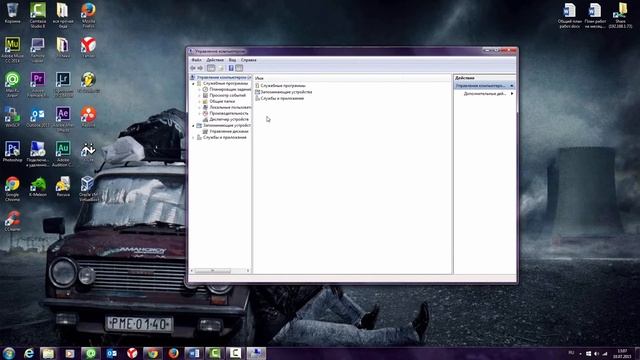640x360 pixels.
Task: Open Recuva desktop shortcut
Action: coord(63,187)
